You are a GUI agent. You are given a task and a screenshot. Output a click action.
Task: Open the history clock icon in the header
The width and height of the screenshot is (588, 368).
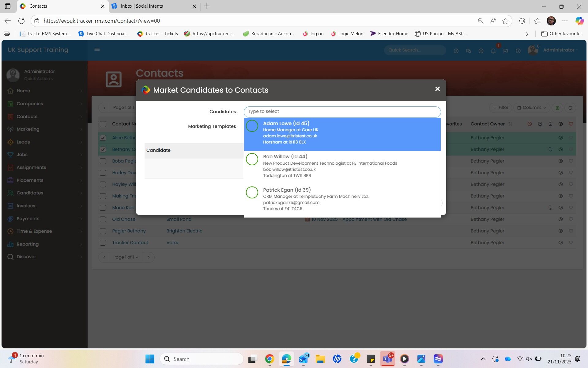click(518, 51)
